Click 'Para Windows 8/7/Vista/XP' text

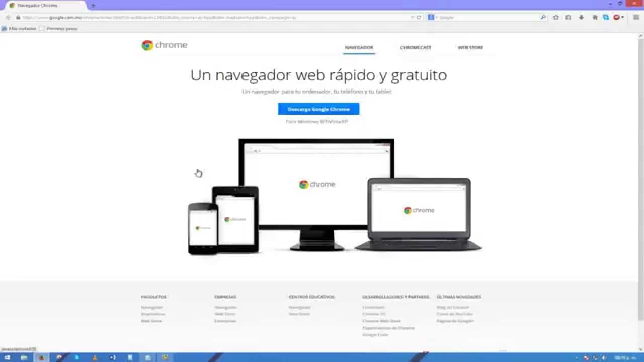[317, 122]
